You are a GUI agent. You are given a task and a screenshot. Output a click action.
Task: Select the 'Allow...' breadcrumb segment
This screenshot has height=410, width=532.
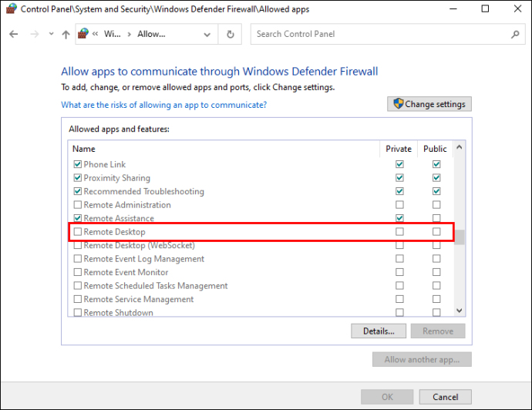tap(151, 34)
